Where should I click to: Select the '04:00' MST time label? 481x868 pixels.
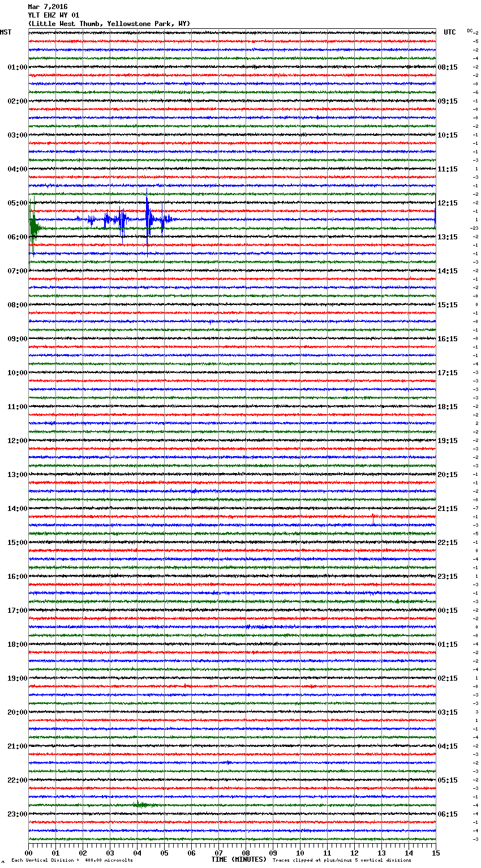(17, 169)
